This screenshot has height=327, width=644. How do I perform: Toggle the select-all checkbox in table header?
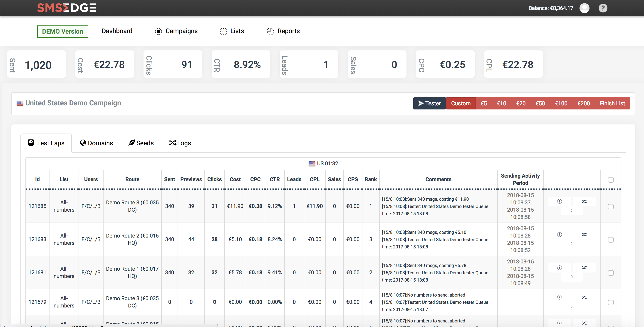(611, 180)
